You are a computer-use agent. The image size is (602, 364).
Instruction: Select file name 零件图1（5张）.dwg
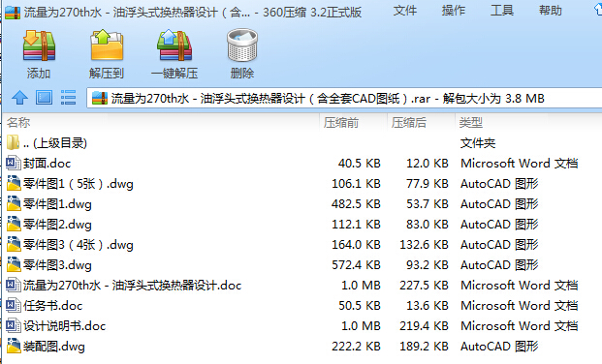click(x=79, y=184)
